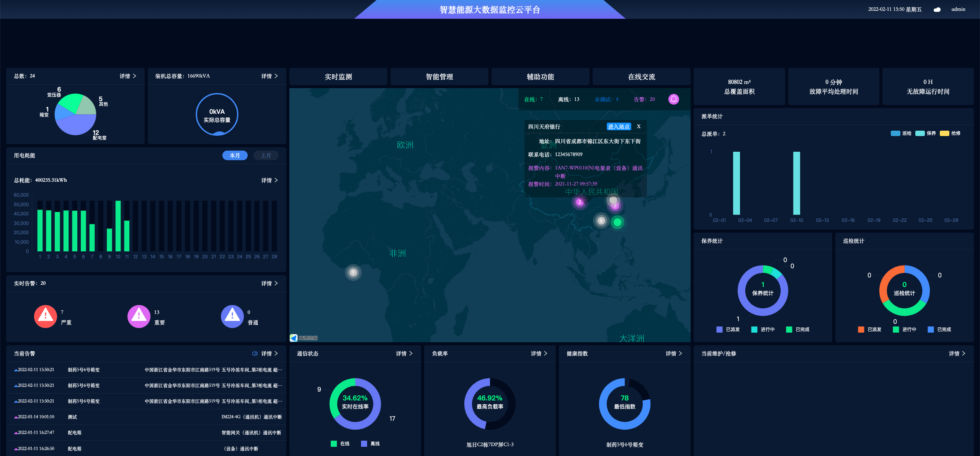Click the blue normal alarm icon
980x456 pixels.
[232, 316]
